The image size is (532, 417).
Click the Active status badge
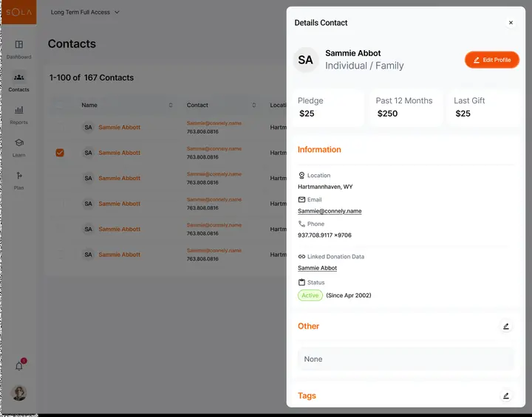[x=310, y=295]
